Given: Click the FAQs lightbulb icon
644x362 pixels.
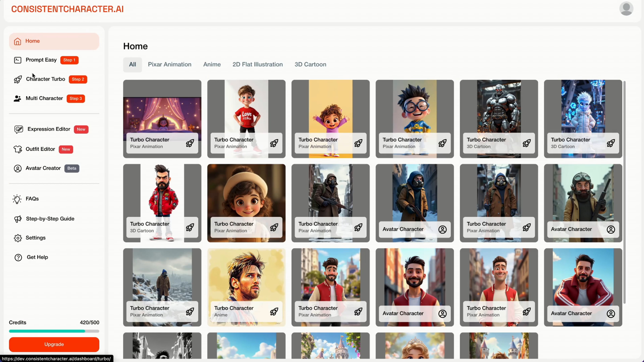Looking at the screenshot, I should (x=17, y=199).
